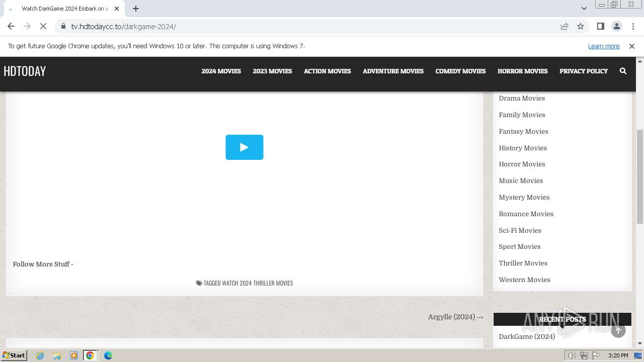Stop loading the page in Chrome
Screen dimensions: 644x362
[43, 26]
